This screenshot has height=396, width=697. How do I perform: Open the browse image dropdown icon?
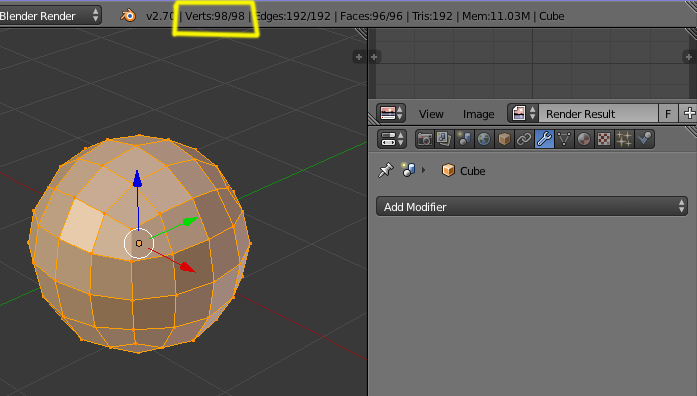tap(523, 113)
